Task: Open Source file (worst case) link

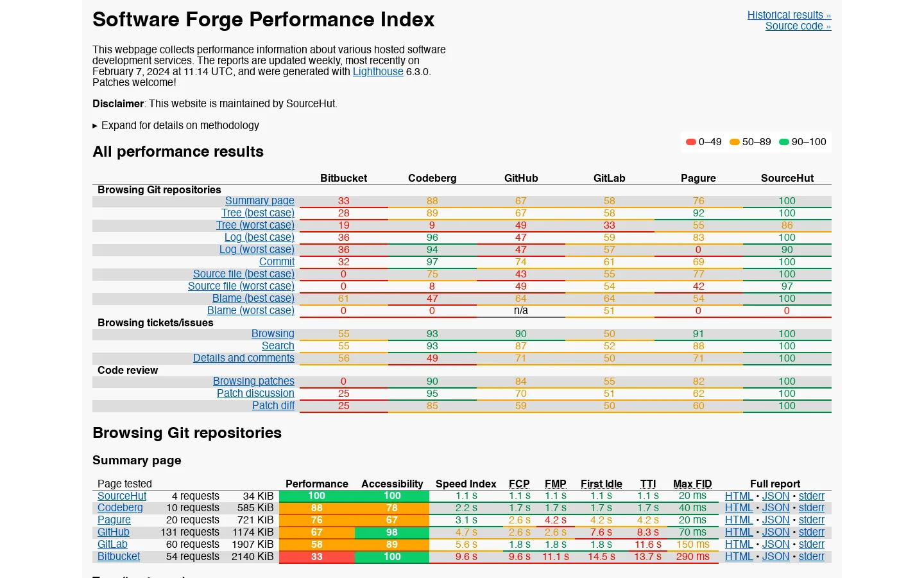Action: click(x=241, y=286)
